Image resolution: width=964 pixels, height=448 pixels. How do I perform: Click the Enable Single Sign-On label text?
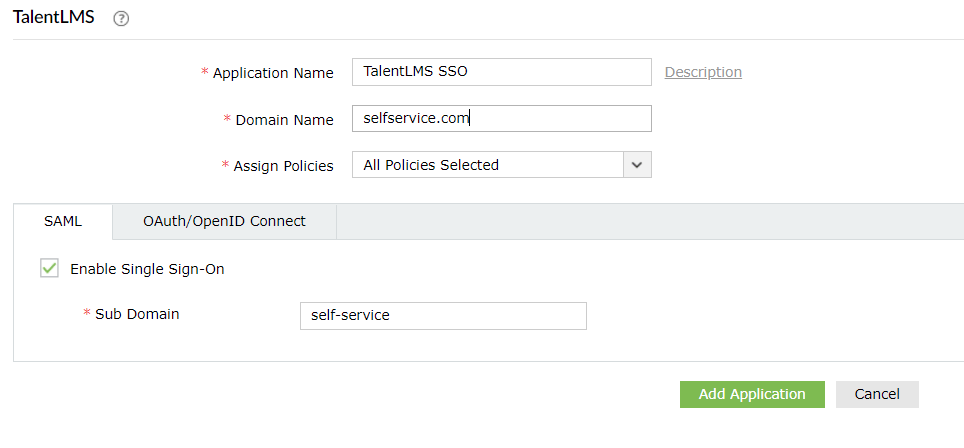147,269
